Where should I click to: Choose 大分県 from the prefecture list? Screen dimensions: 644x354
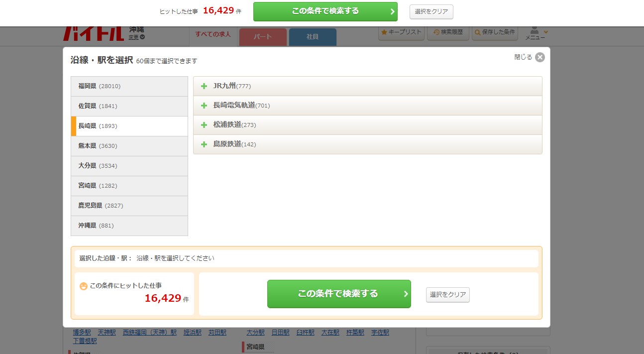click(129, 166)
